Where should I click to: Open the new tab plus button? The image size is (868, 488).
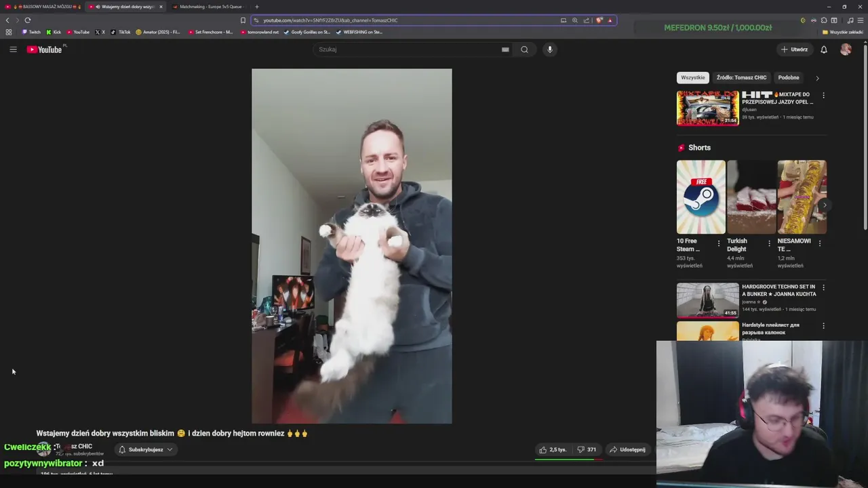[x=256, y=7]
